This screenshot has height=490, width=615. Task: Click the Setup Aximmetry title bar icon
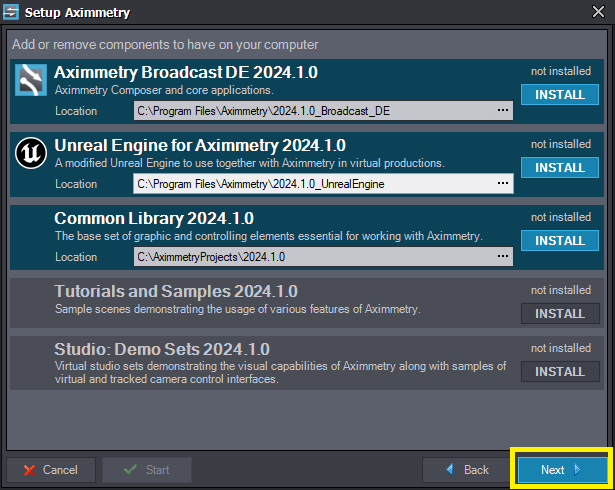pos(13,13)
